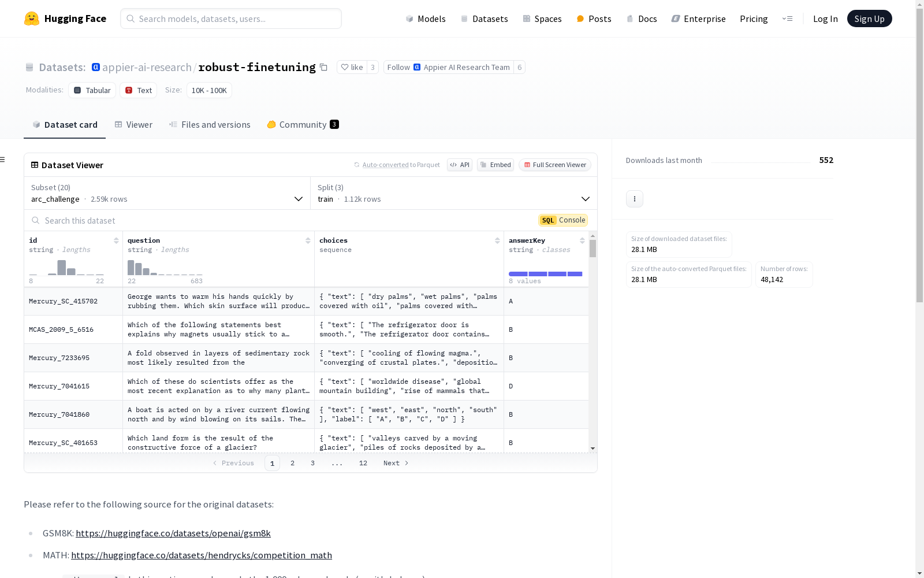The height and width of the screenshot is (578, 924).
Task: Open the API panel
Action: pyautogui.click(x=460, y=165)
